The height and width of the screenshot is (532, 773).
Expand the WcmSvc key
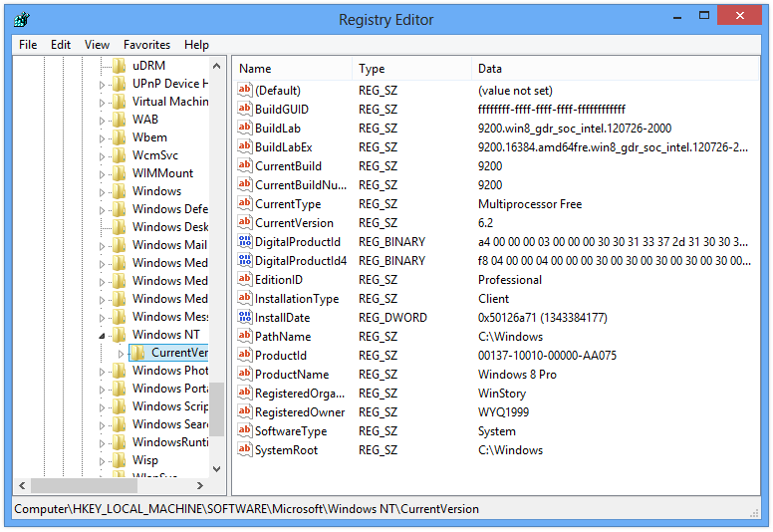[102, 156]
